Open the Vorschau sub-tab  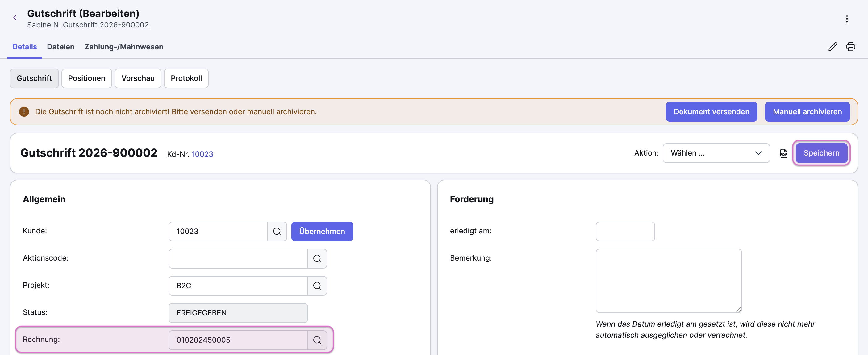138,78
